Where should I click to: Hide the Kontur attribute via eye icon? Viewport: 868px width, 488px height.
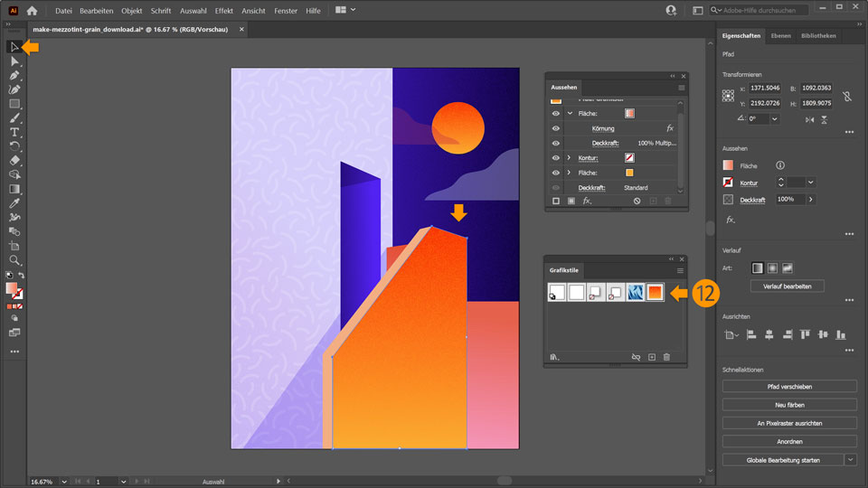(556, 158)
